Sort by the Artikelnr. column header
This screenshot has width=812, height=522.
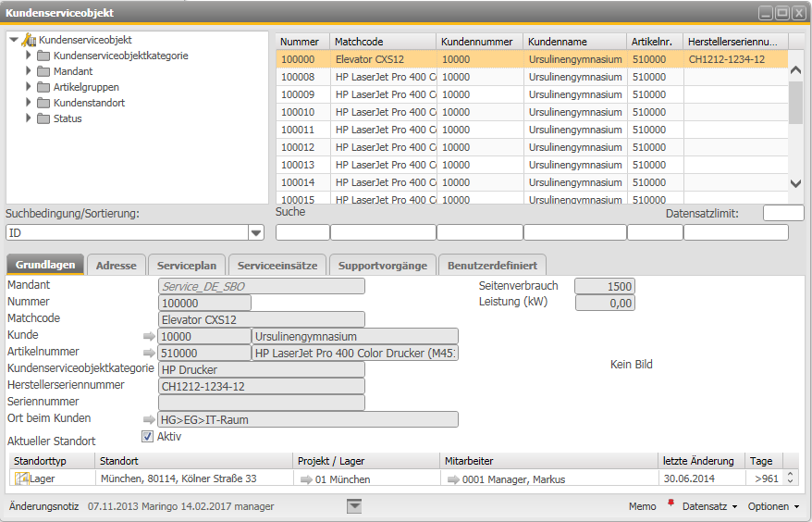pos(655,42)
